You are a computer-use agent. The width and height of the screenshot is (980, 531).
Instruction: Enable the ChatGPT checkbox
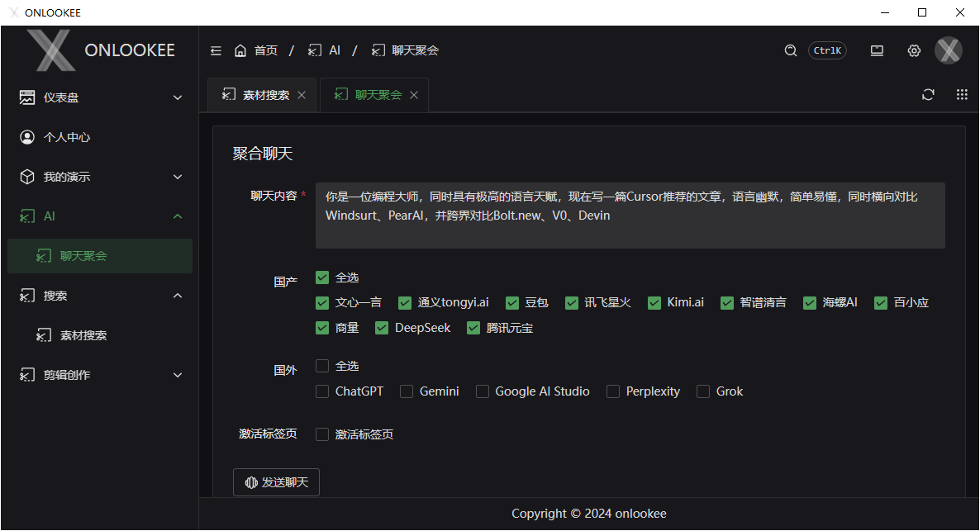322,391
